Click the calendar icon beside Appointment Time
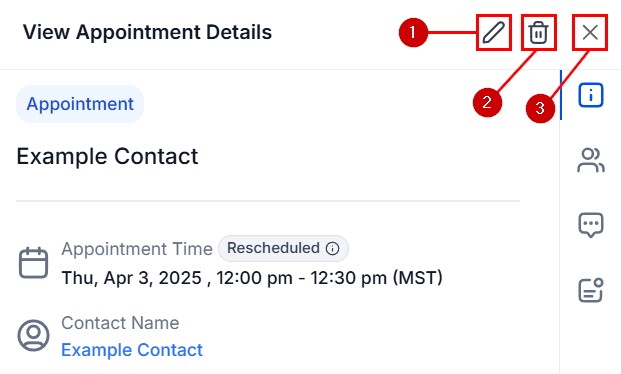Viewport: 621px width, 374px height. (34, 262)
